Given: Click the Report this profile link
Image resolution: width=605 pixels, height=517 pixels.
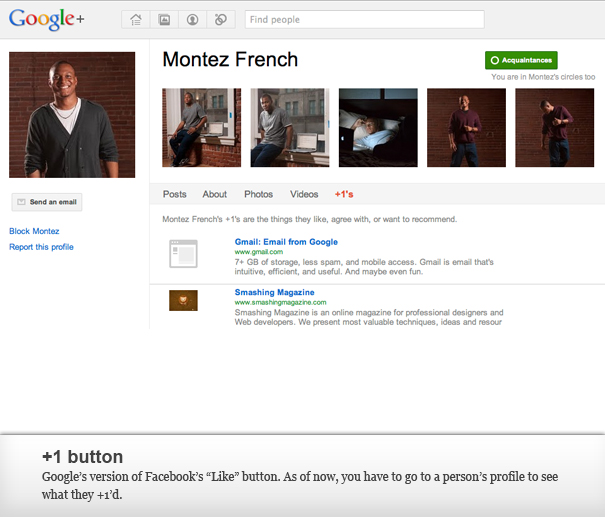Looking at the screenshot, I should coord(41,247).
